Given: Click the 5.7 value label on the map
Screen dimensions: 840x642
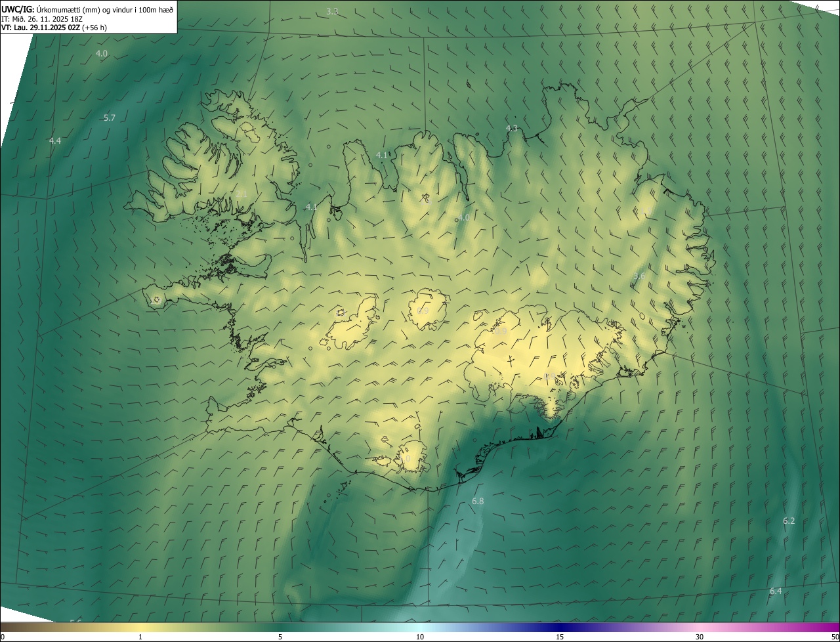Looking at the screenshot, I should pyautogui.click(x=110, y=118).
